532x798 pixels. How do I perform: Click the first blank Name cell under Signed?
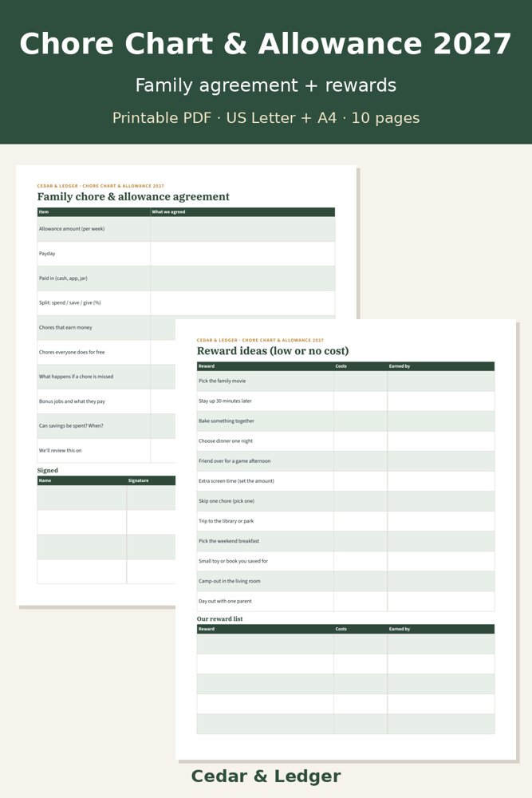pos(82,498)
